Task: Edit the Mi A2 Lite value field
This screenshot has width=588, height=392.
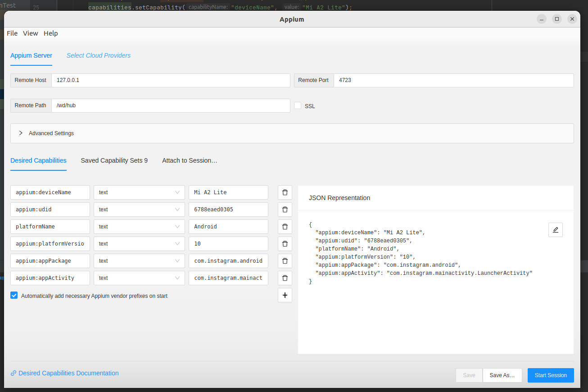Action: coord(228,192)
